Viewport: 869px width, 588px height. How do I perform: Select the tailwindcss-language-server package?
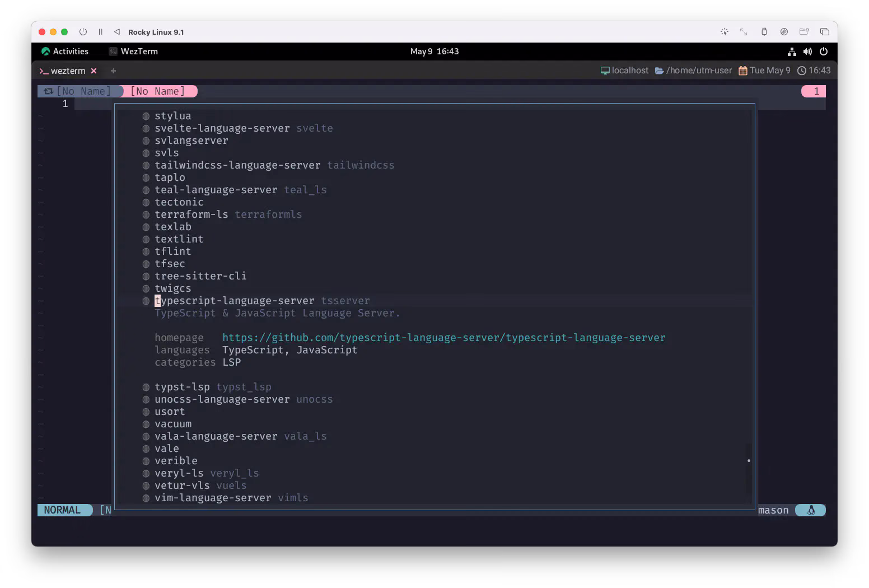237,165
